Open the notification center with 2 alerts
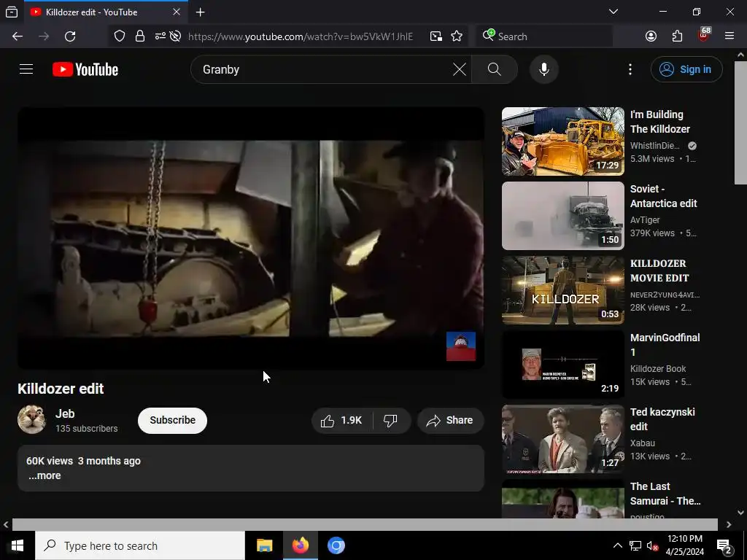Screen dimensions: 747x560 724,545
